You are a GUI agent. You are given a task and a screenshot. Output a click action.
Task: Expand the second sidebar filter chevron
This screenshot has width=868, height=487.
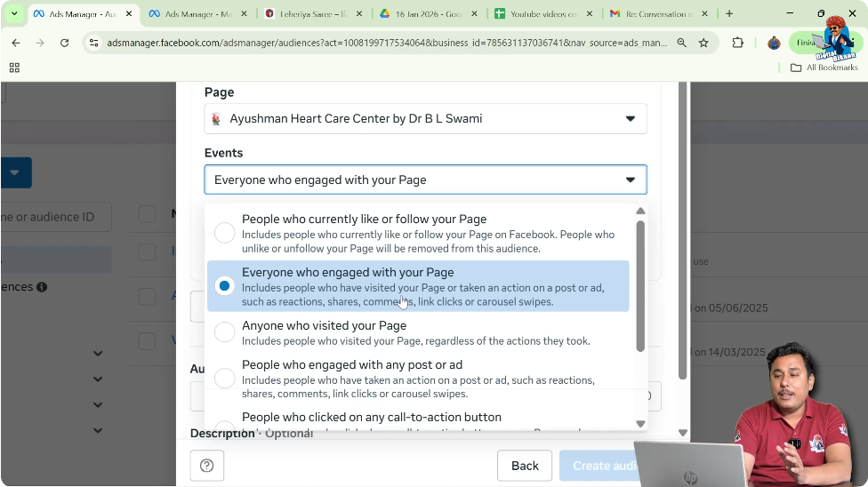pos(98,379)
